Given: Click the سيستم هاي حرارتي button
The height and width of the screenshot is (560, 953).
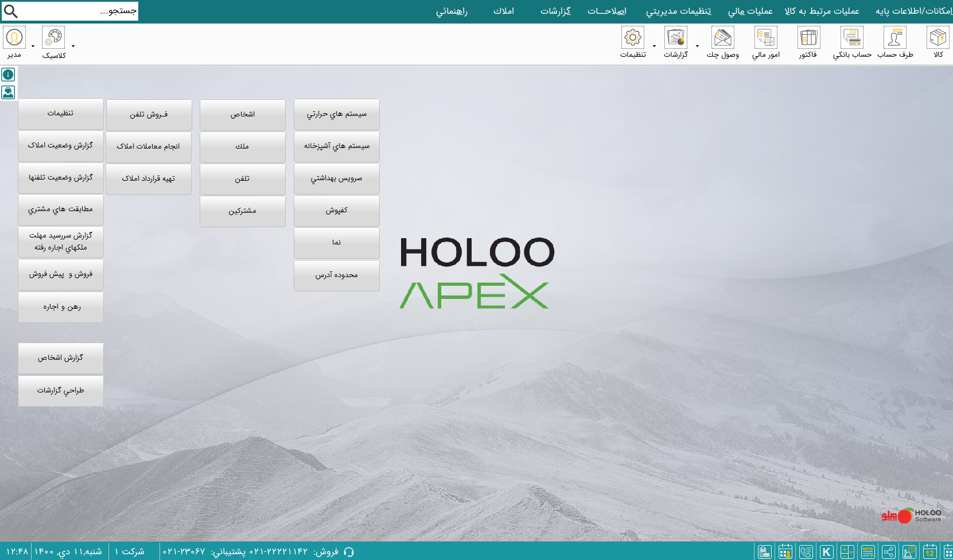Looking at the screenshot, I should tap(337, 114).
